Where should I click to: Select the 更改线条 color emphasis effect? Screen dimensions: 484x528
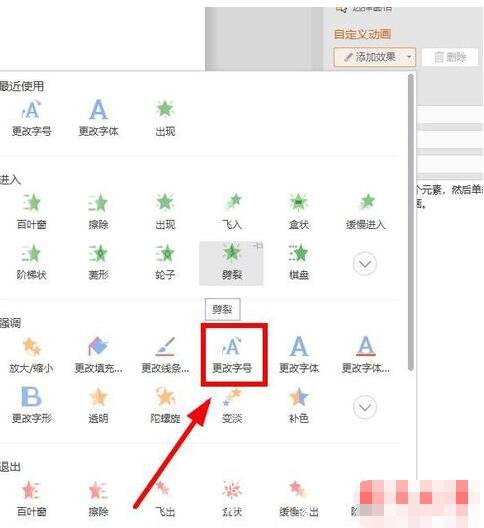(x=165, y=355)
